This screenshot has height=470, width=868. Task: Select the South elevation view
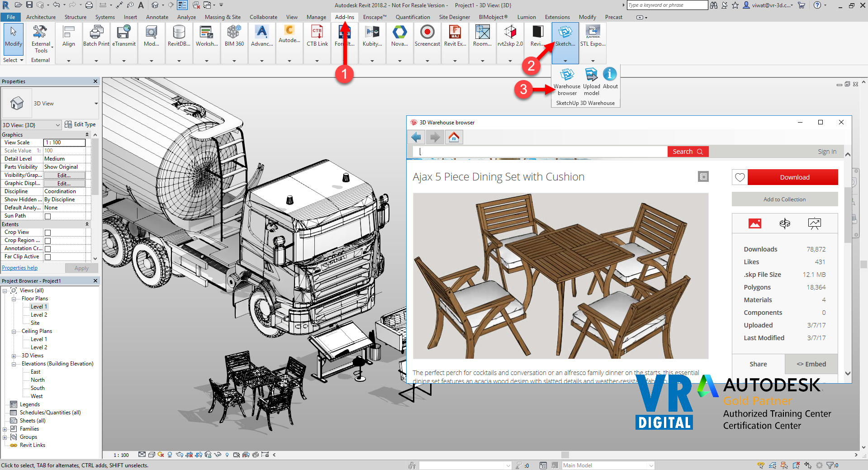click(x=38, y=388)
